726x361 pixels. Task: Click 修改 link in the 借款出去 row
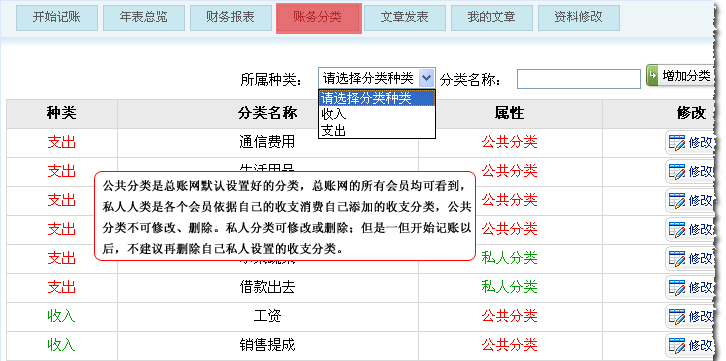coord(700,288)
